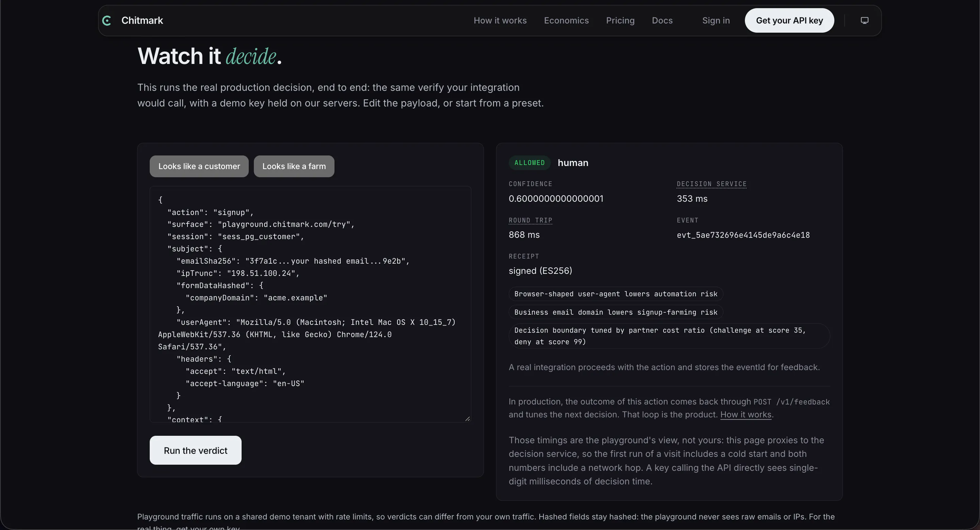980x530 pixels.
Task: Go to the Economics nav item
Action: (x=566, y=20)
